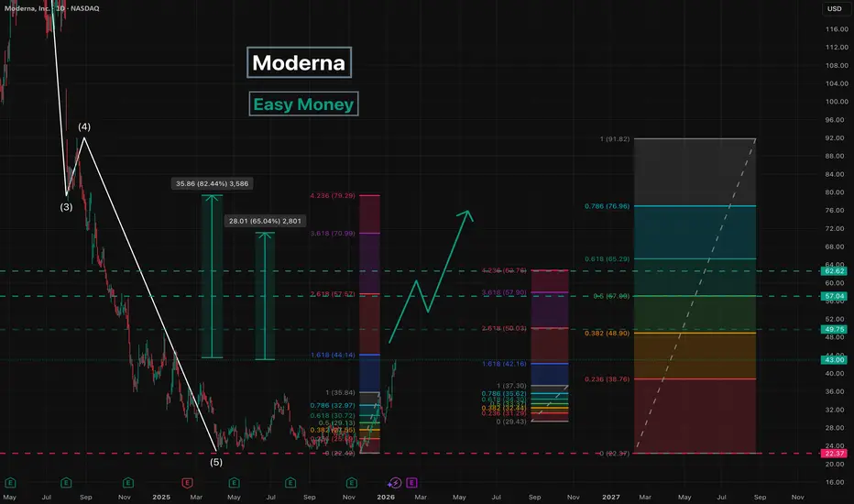Click green earnings marker above Nov 2025
Image resolution: width=854 pixels, height=504 pixels.
[351, 483]
